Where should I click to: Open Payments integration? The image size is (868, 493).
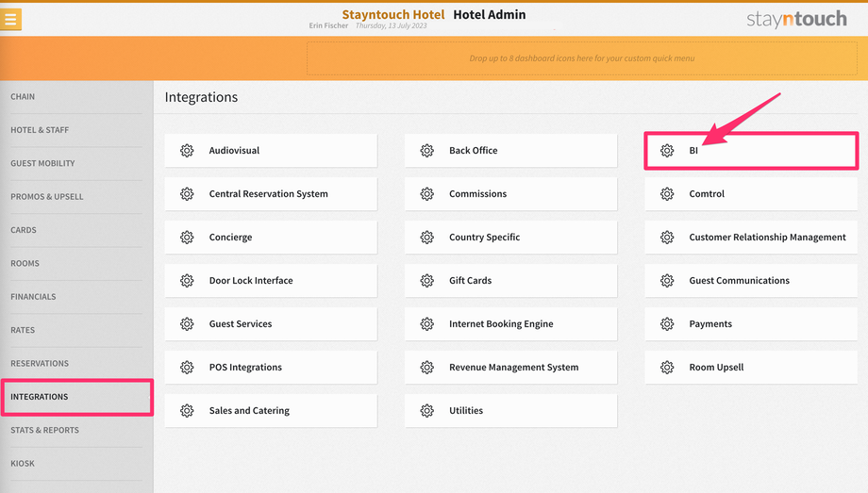pyautogui.click(x=751, y=323)
